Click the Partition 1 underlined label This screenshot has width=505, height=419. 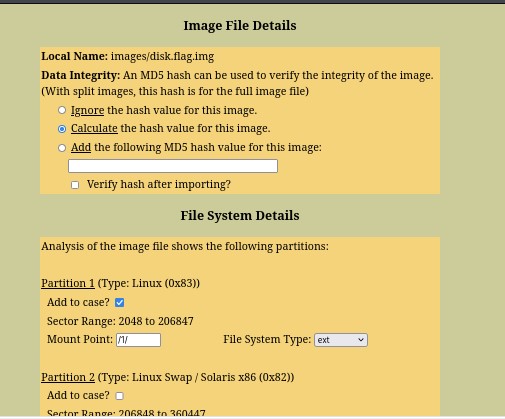coord(68,283)
